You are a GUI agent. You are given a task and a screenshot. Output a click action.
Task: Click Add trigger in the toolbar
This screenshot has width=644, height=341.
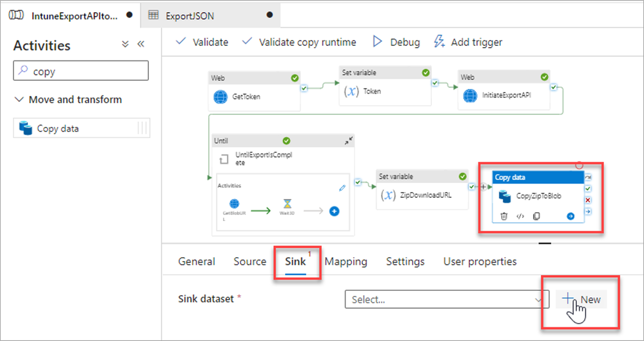(468, 42)
